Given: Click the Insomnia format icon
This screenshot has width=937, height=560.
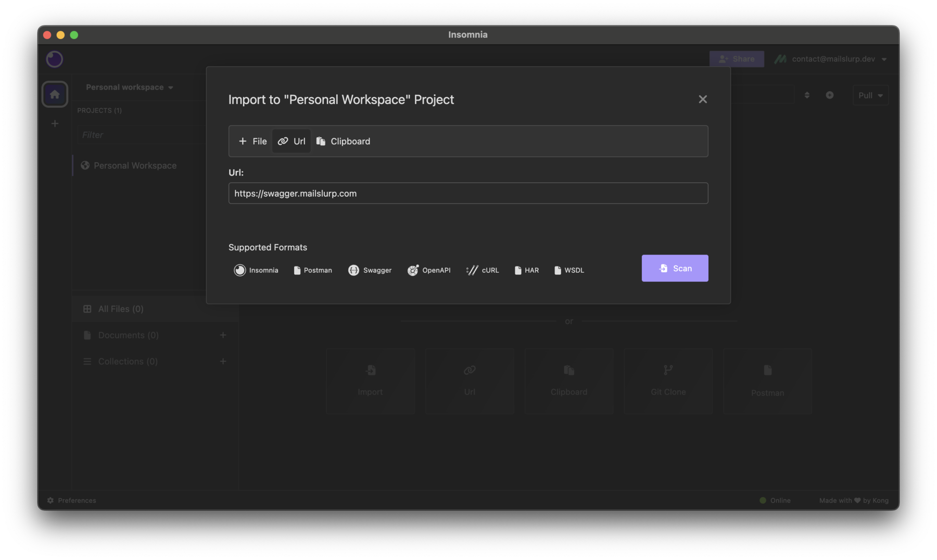Looking at the screenshot, I should click(239, 270).
